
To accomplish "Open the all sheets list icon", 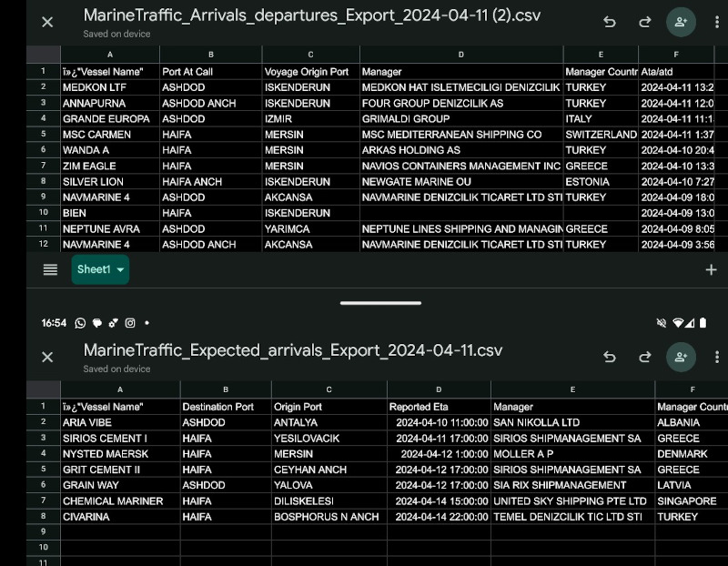I will [x=51, y=269].
